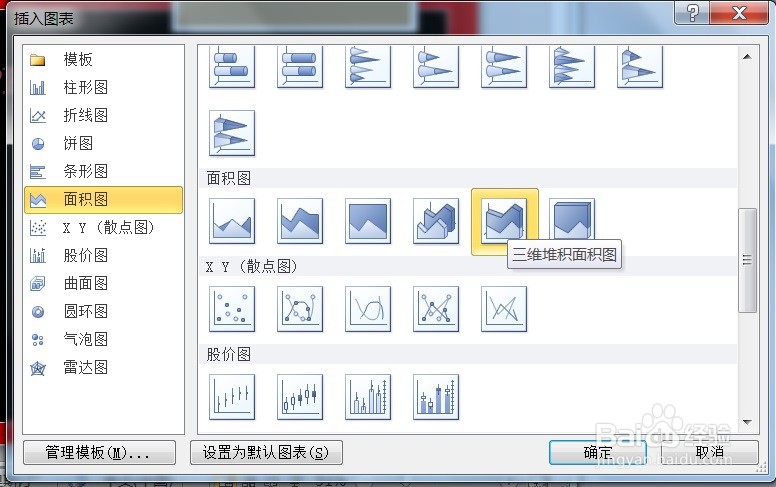Close the 插入图表 dialog

(x=739, y=12)
